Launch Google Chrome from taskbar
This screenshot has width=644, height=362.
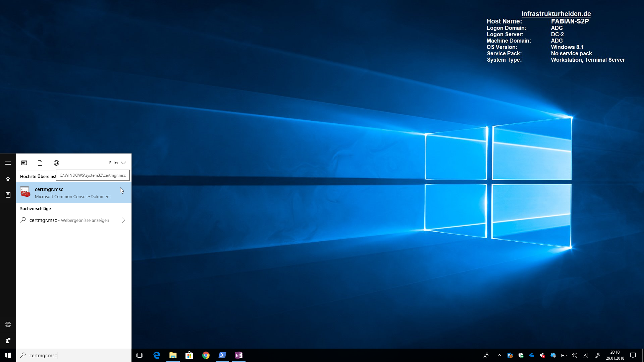tap(206, 355)
